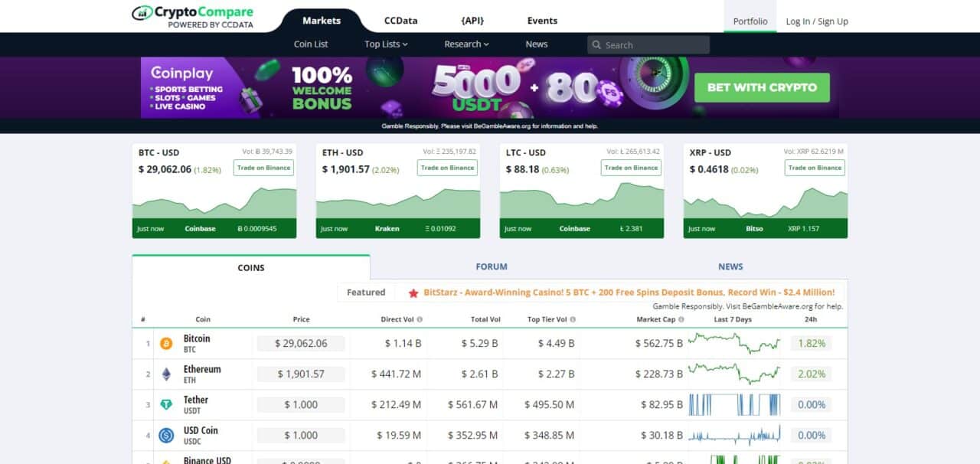The height and width of the screenshot is (464, 980).
Task: Click the Tether price $ 1.000 cell
Action: click(301, 405)
